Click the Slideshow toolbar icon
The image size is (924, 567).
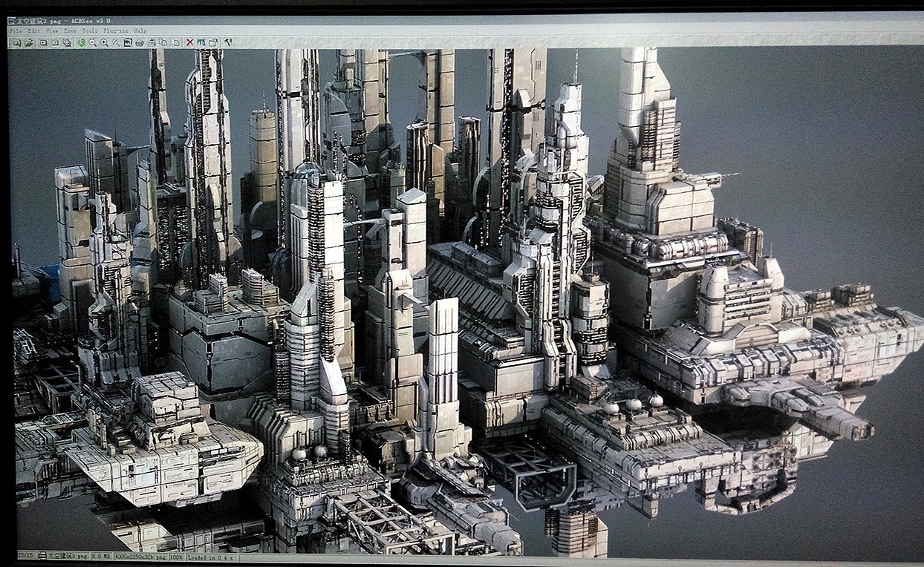[x=67, y=43]
